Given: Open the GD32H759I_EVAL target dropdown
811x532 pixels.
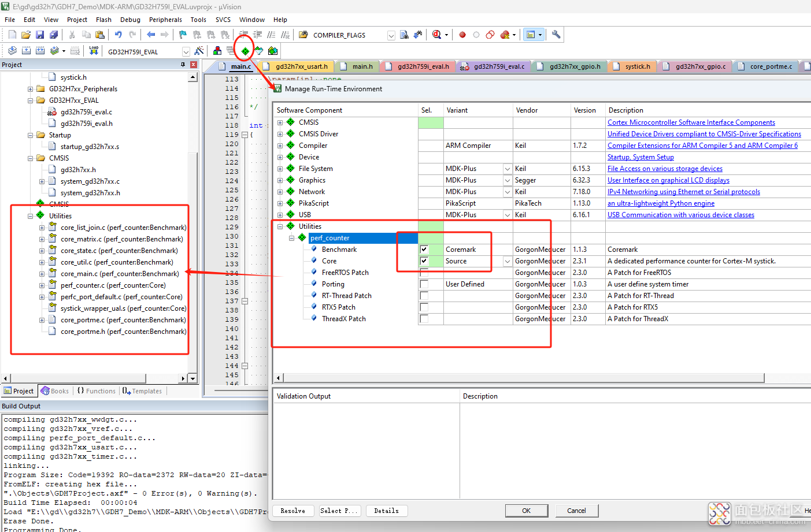Looking at the screenshot, I should tap(186, 51).
